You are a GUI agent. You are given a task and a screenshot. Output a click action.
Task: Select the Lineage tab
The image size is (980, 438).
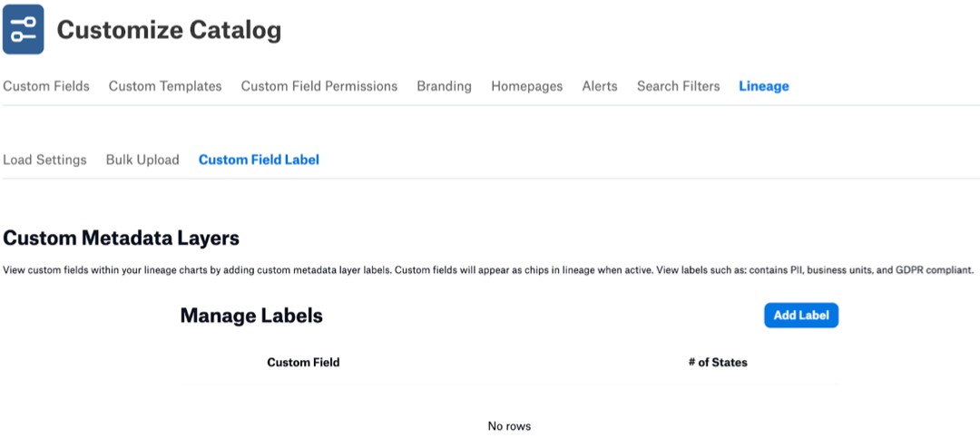(764, 86)
